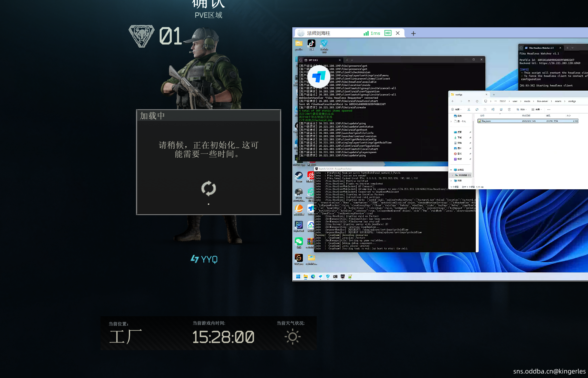The width and height of the screenshot is (588, 378).
Task: Expand the Local Disk (C:) tree item arrow
Action: (452, 175)
